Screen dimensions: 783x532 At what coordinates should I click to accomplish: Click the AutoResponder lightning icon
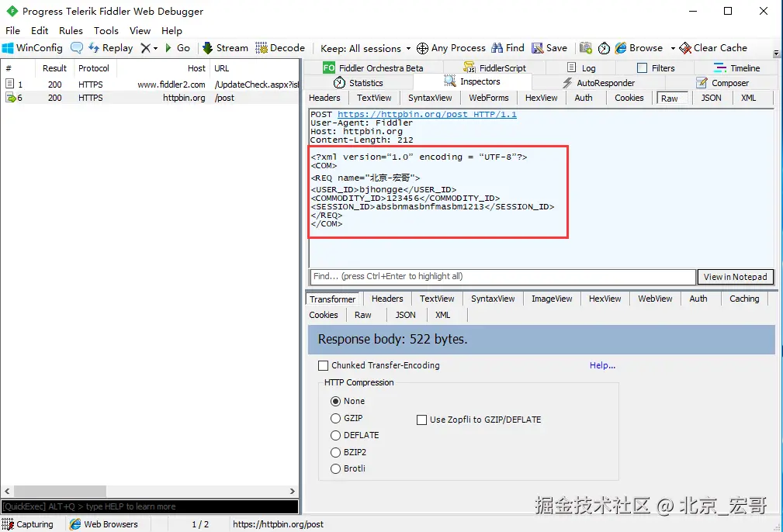[568, 83]
